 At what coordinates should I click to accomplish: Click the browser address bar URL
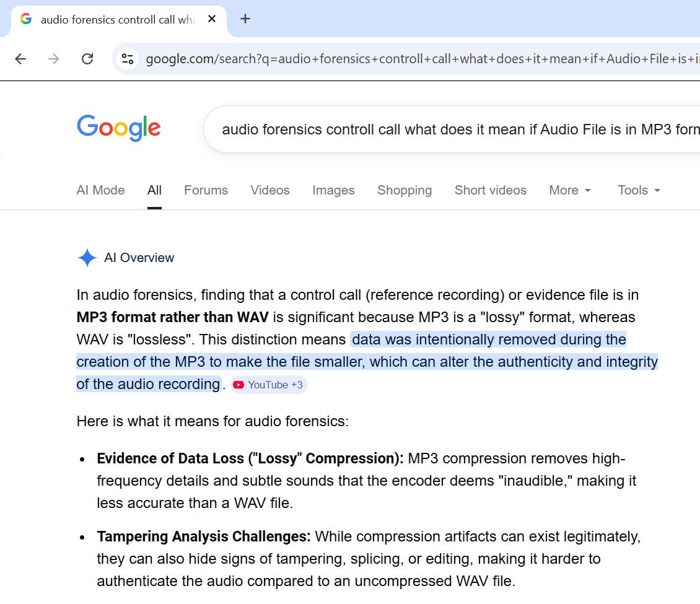(x=421, y=59)
